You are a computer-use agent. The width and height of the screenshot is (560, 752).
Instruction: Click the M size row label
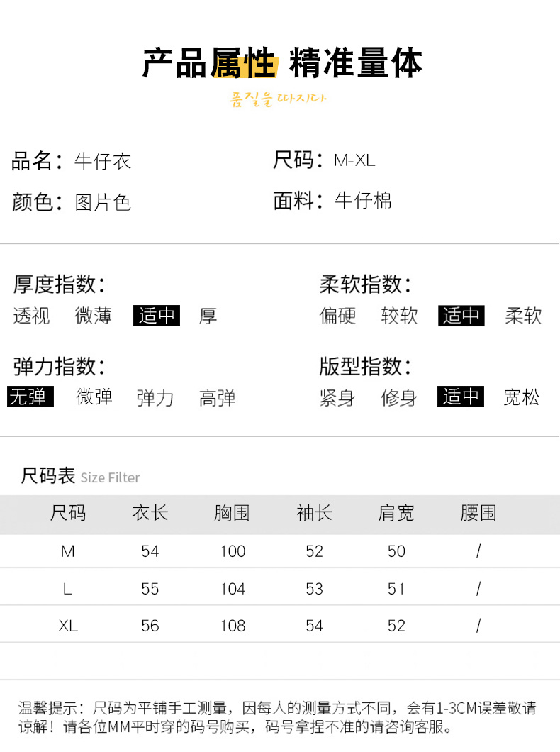(x=68, y=551)
